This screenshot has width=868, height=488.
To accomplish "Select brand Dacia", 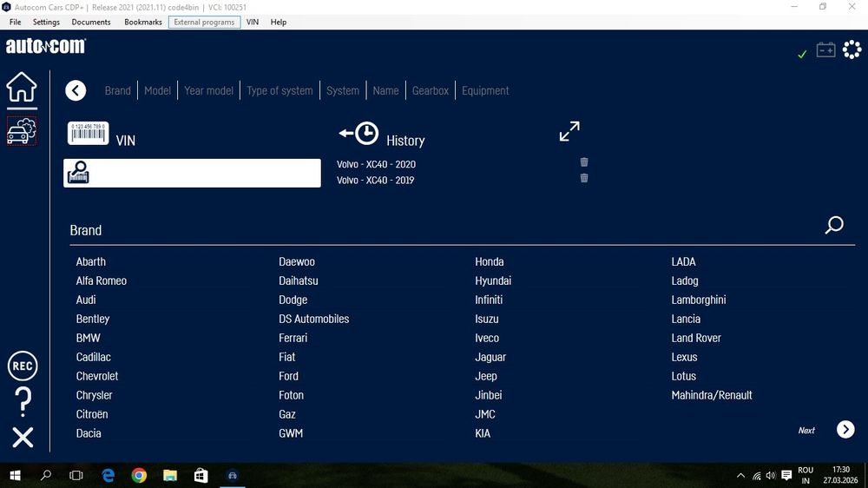I will coord(89,433).
